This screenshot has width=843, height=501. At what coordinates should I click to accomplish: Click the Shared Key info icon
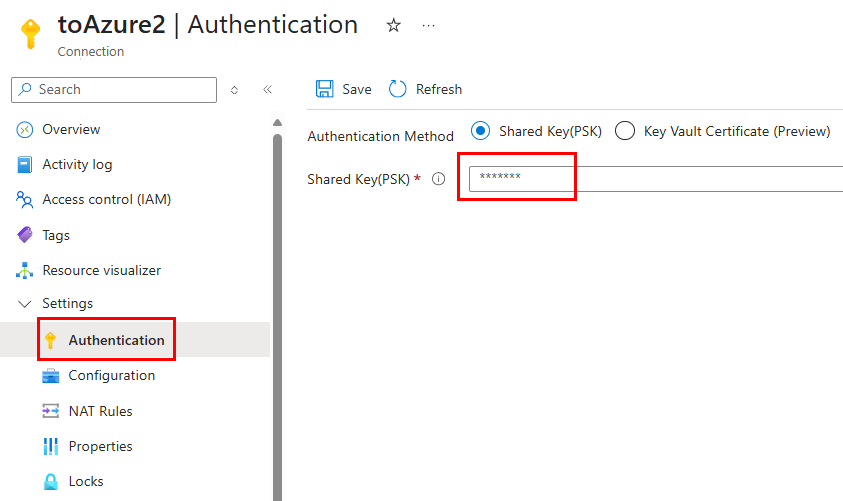(x=439, y=179)
